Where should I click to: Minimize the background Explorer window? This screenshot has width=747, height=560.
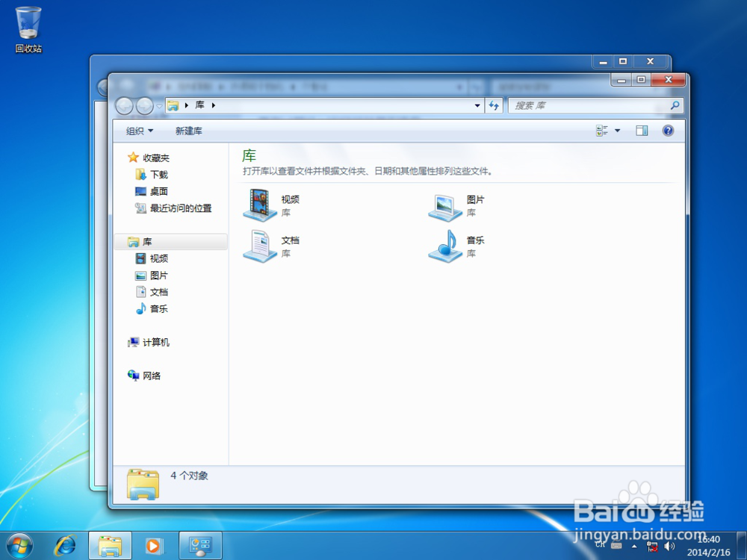coord(603,61)
